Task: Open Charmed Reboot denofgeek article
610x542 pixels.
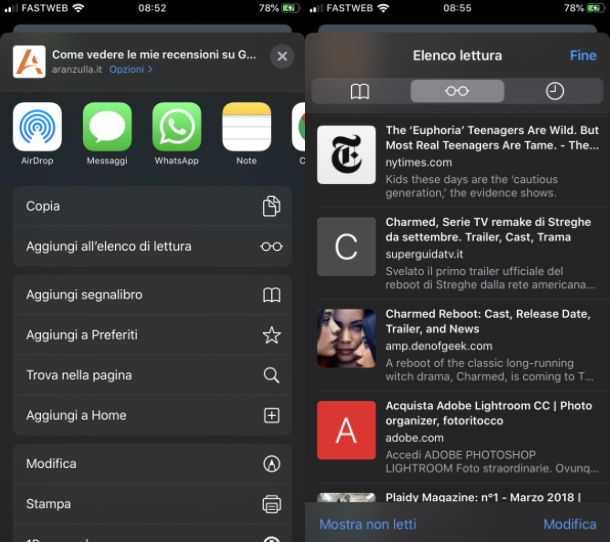Action: click(x=458, y=345)
